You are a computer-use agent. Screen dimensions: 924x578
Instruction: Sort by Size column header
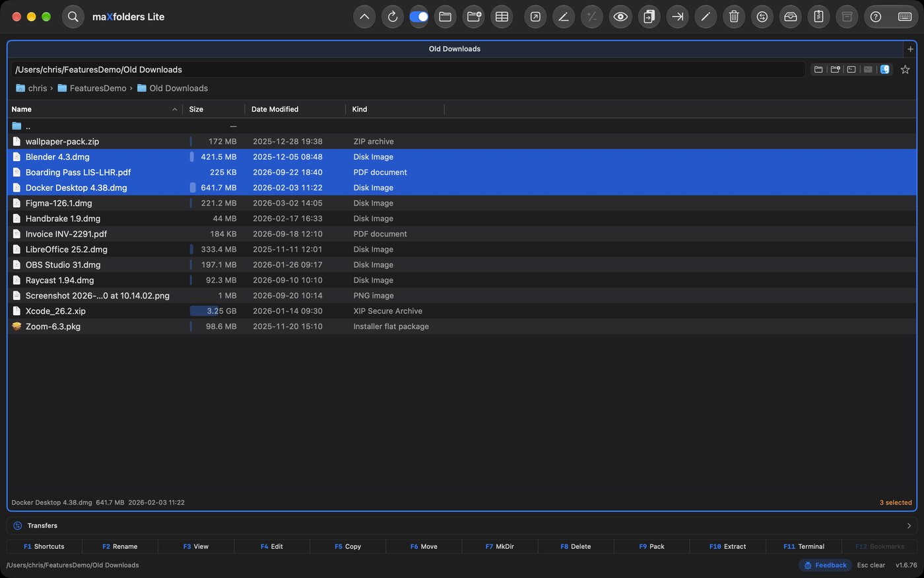[214, 109]
